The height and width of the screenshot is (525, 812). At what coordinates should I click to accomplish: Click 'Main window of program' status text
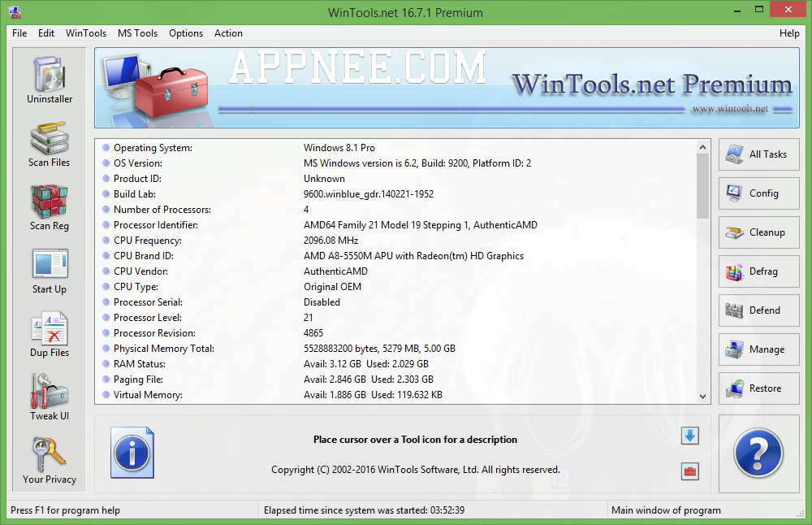click(x=666, y=510)
